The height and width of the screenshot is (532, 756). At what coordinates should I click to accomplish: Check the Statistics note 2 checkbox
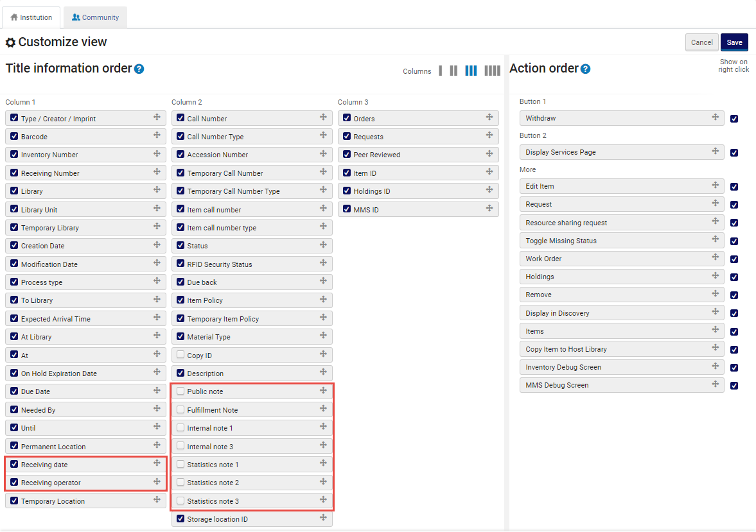tap(180, 482)
